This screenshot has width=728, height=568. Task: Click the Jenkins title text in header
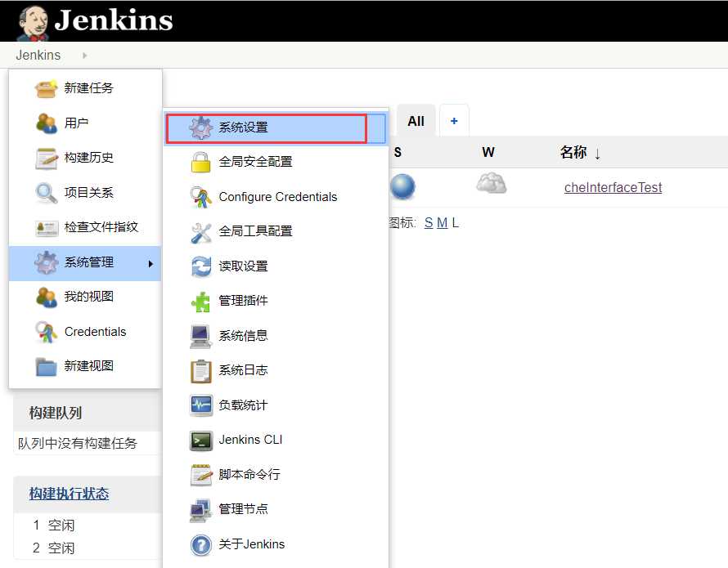tap(114, 20)
